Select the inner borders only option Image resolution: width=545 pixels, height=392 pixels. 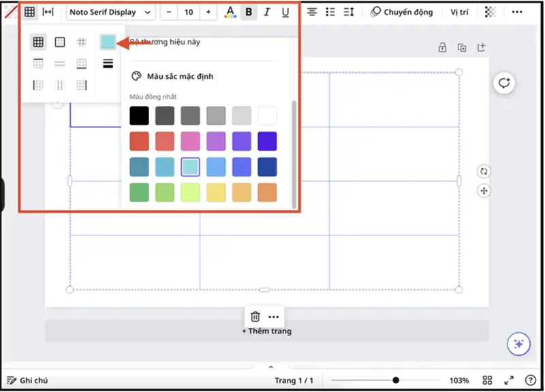pos(82,42)
